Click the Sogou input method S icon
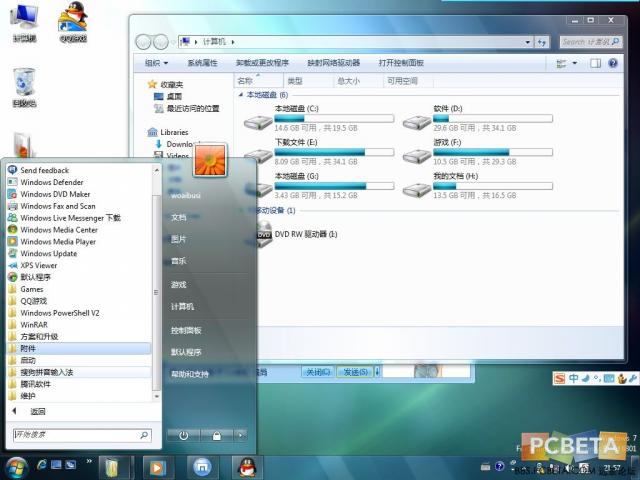The height and width of the screenshot is (480, 640). 559,378
